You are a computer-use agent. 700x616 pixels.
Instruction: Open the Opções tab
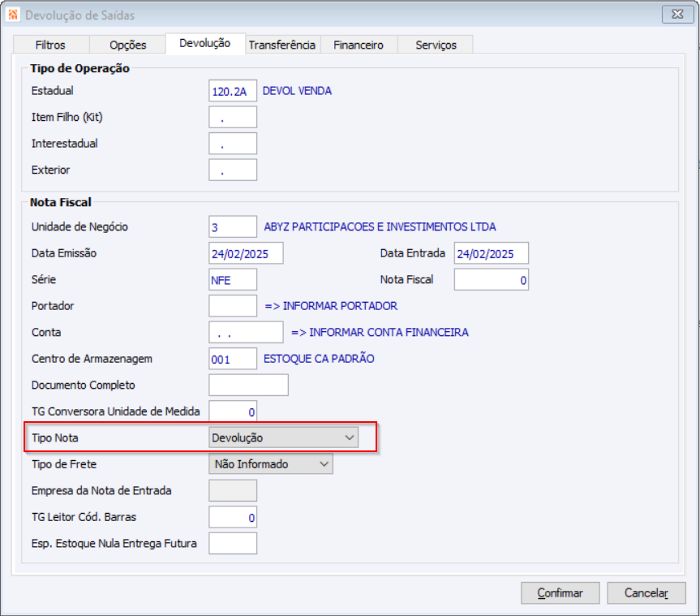click(127, 45)
